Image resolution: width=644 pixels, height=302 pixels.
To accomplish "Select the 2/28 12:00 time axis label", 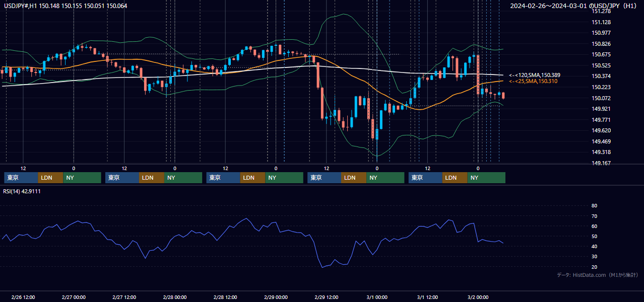I will 225,297.
